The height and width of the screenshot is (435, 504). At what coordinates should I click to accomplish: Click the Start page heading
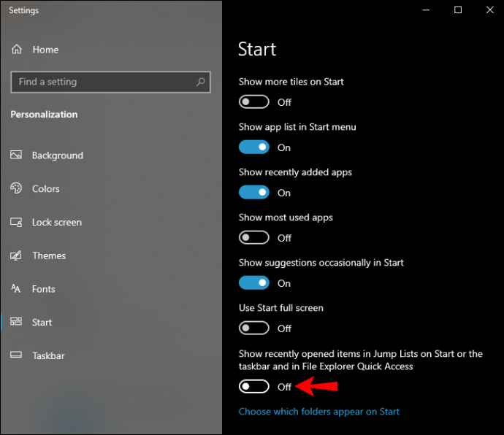pyautogui.click(x=257, y=49)
